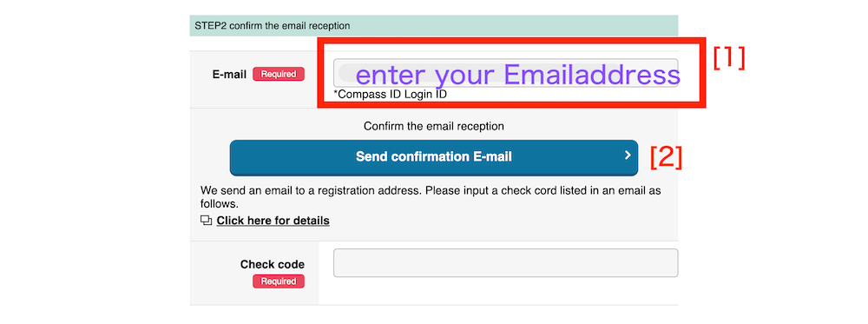Click the red highlight frame's top border
868x324 pixels.
pos(511,40)
